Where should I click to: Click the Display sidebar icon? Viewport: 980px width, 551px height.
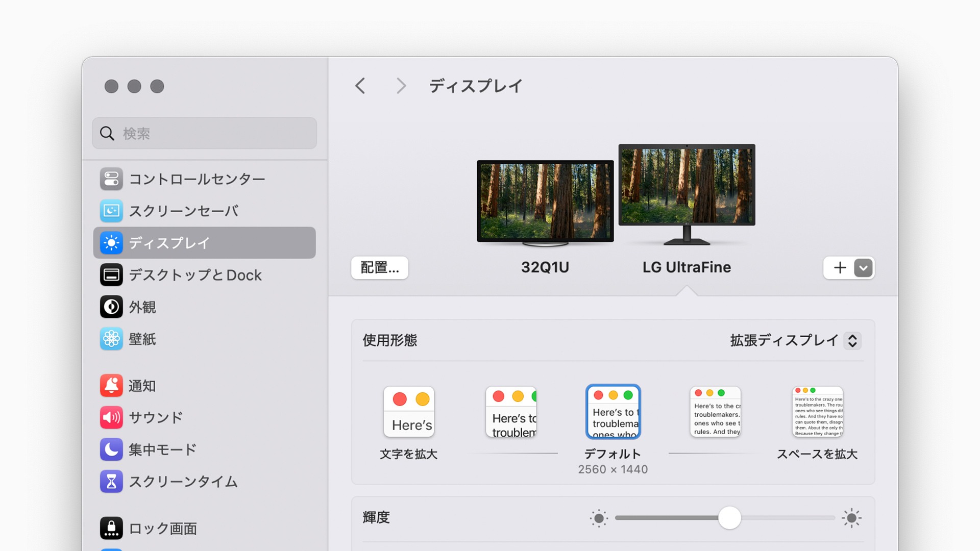click(x=111, y=243)
